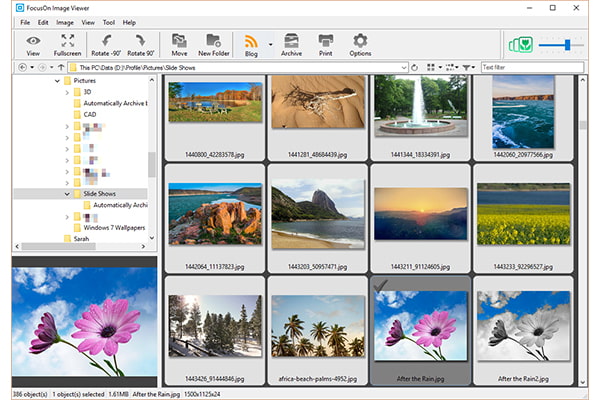Open the Tool menu
This screenshot has height=400, width=600.
click(108, 22)
